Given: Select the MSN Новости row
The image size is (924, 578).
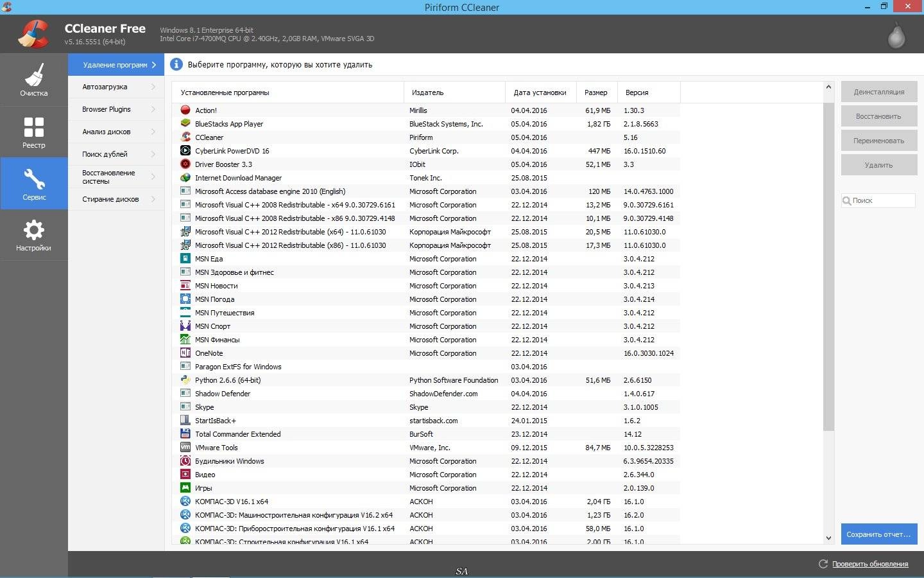Looking at the screenshot, I should coord(427,285).
